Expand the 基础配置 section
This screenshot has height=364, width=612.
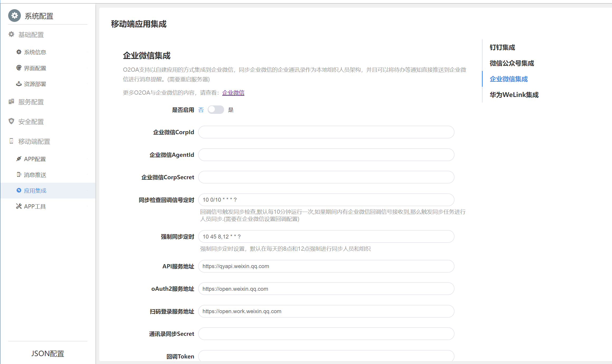coord(31,35)
